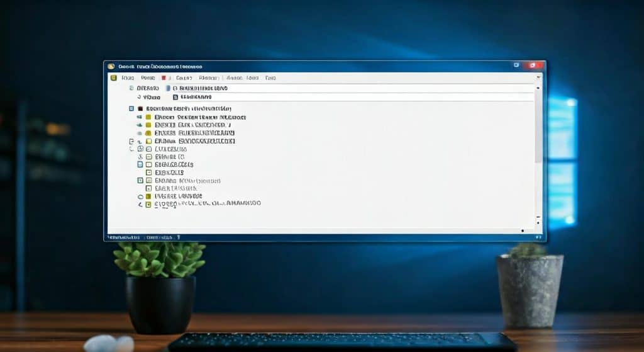Select the radio circle in the second-to-last tree row
The width and height of the screenshot is (644, 352).
pos(140,196)
